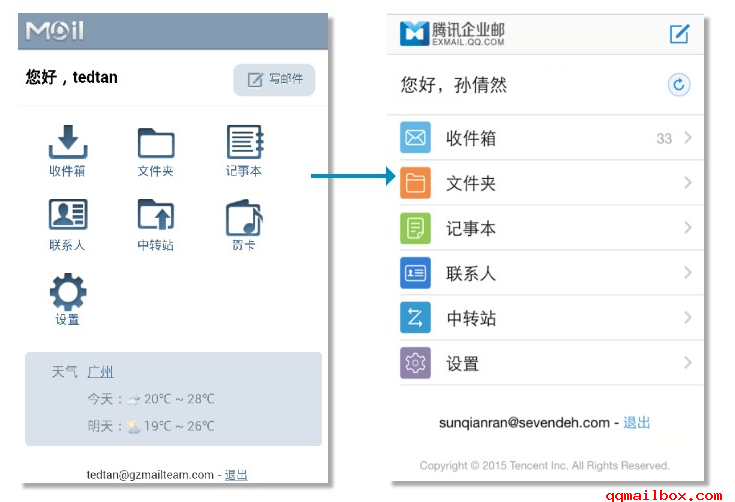Open 中转站 row label in new layout

471,318
